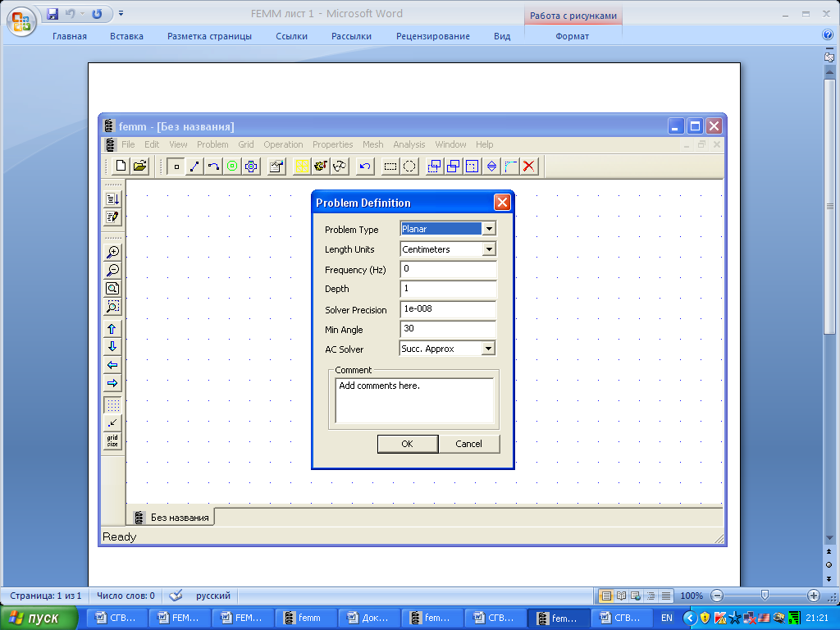
Task: Click the Word vertical scrollbar down arrow
Action: [829, 537]
